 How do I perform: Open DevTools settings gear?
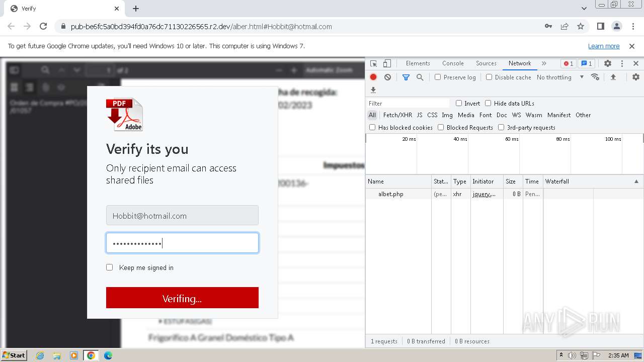click(608, 63)
